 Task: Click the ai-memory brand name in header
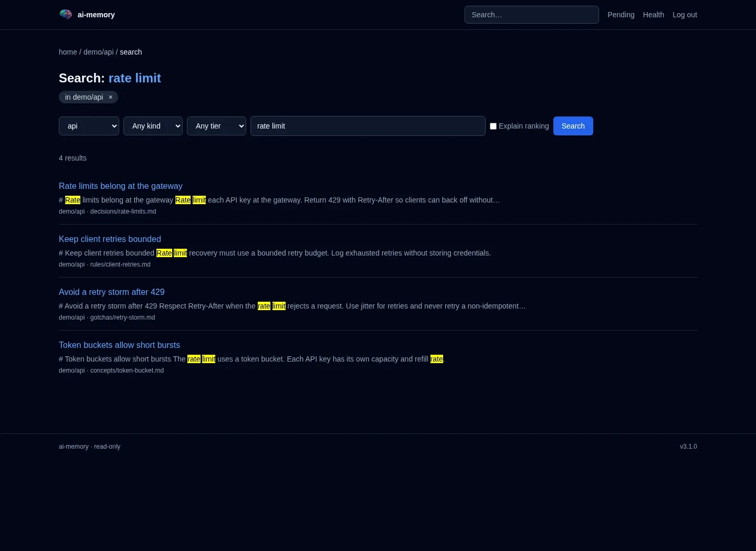pos(96,15)
